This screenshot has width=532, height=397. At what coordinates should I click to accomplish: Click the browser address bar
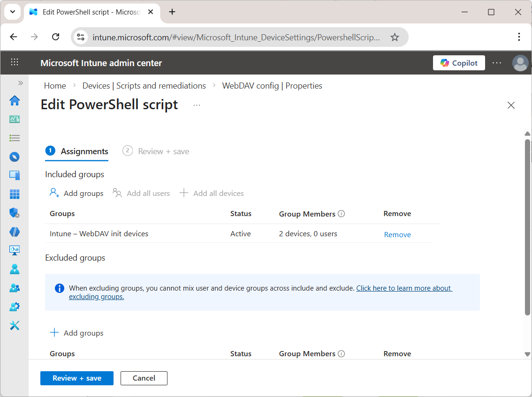(x=235, y=36)
